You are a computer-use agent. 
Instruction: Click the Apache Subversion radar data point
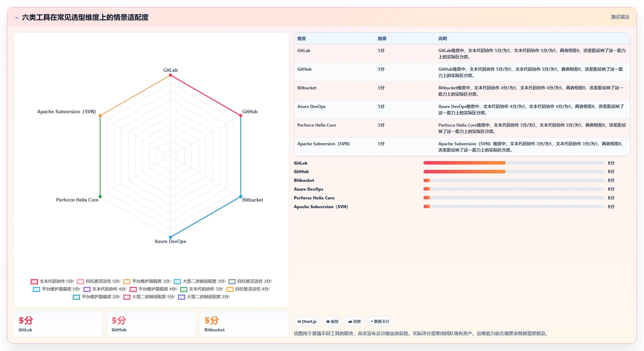pos(100,115)
